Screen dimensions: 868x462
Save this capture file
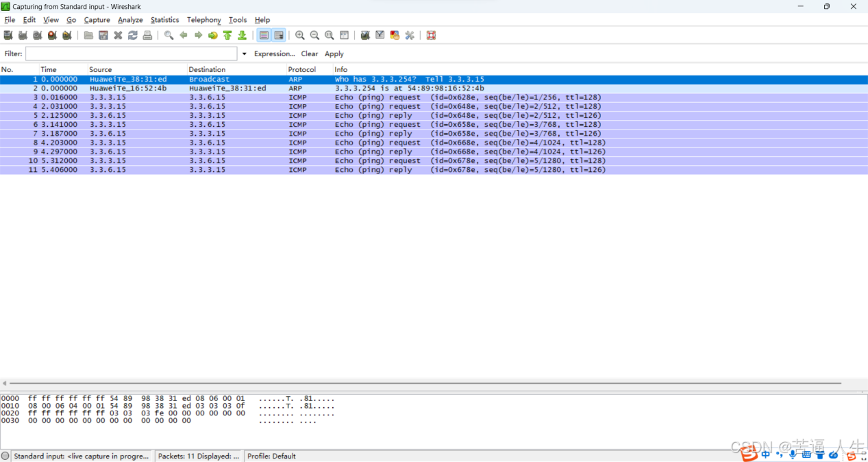tap(103, 35)
